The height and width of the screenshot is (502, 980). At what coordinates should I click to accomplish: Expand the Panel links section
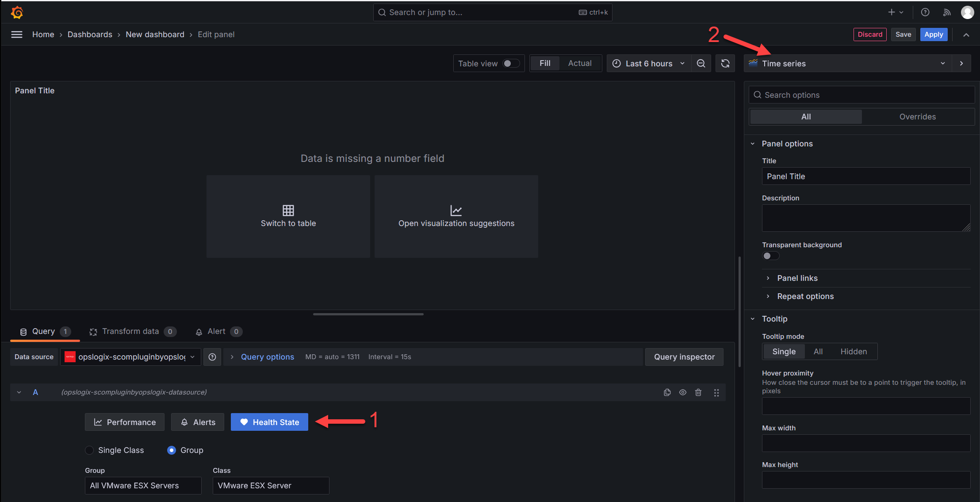click(797, 278)
